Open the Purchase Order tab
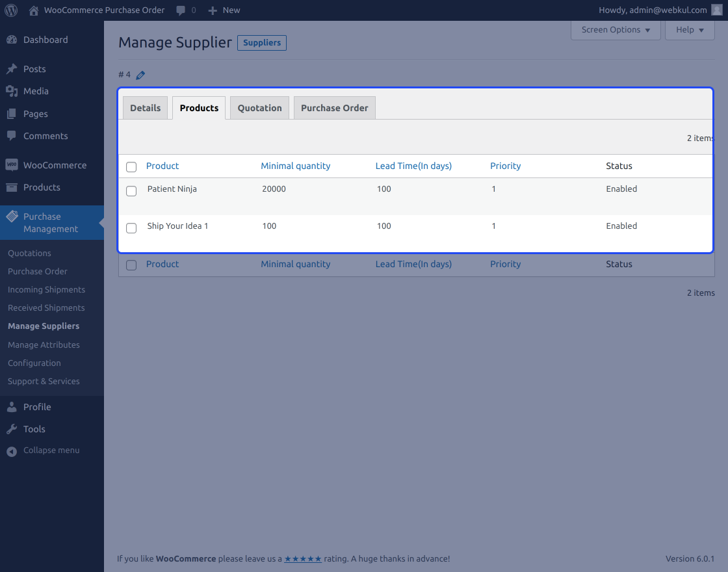 click(334, 107)
